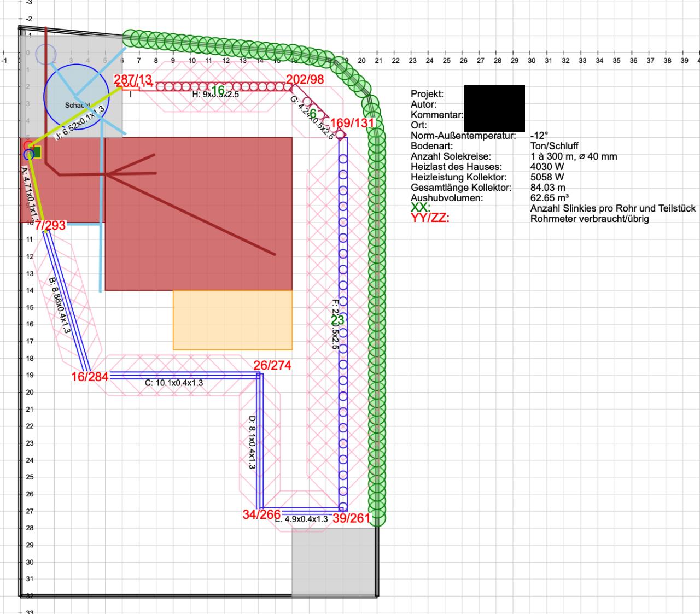Click the Heizleistung Kollektor 5058 W value
Image resolution: width=700 pixels, height=614 pixels.
pos(547,177)
